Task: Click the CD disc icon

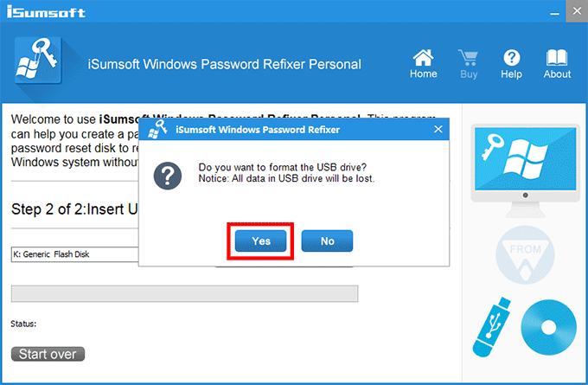Action: (548, 327)
